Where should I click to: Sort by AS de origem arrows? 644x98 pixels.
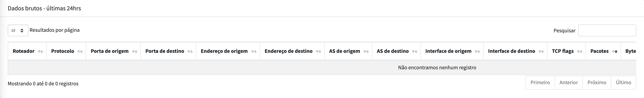pos(366,51)
